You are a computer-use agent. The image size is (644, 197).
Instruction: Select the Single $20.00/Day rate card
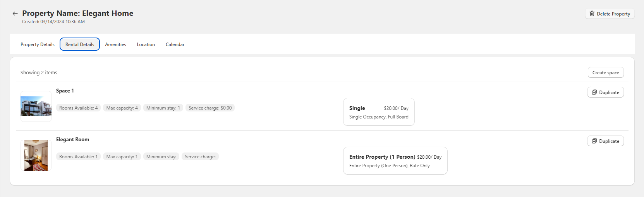379,112
